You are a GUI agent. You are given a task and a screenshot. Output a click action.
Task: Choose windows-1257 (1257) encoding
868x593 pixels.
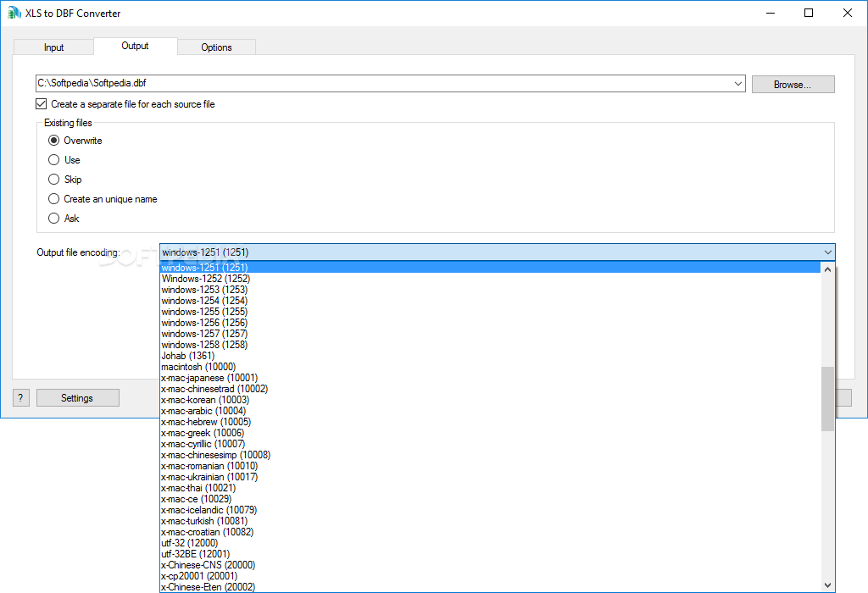pyautogui.click(x=490, y=334)
